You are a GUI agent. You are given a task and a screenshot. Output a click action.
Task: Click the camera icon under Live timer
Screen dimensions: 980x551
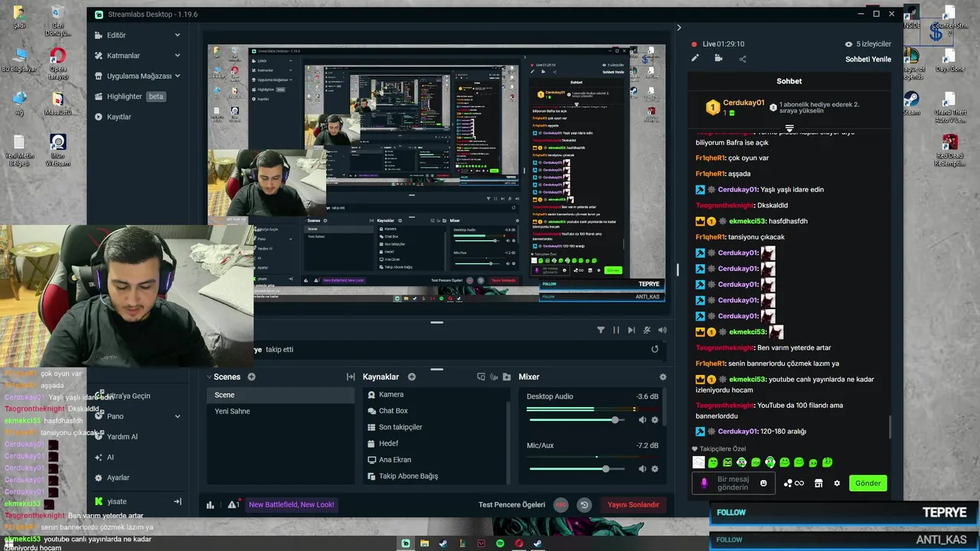click(x=719, y=58)
